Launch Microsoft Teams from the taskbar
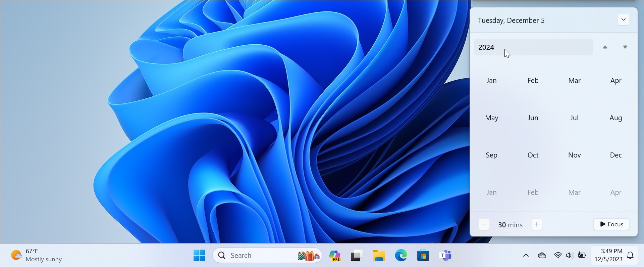 (445, 256)
